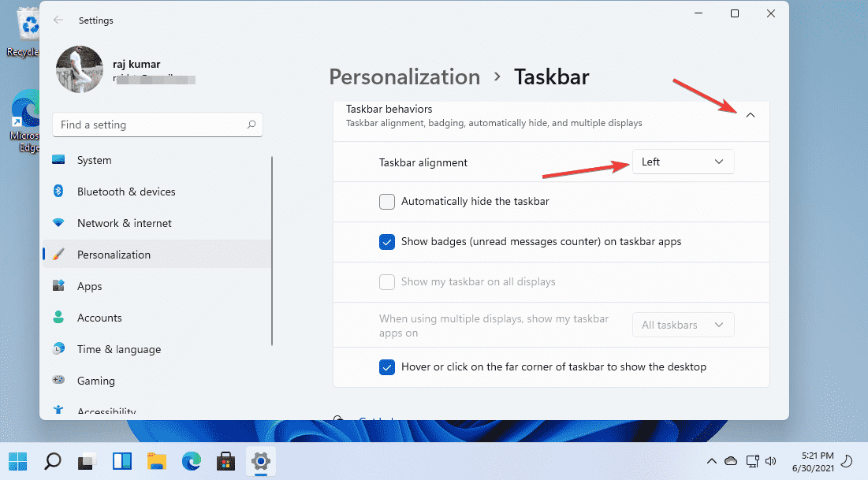The image size is (868, 480).
Task: Enable Automatically hide the taskbar checkbox
Action: pyautogui.click(x=387, y=202)
